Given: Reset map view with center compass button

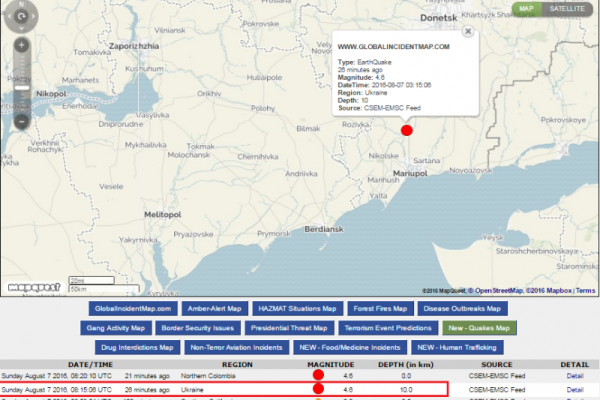Looking at the screenshot, I should pos(21,13).
